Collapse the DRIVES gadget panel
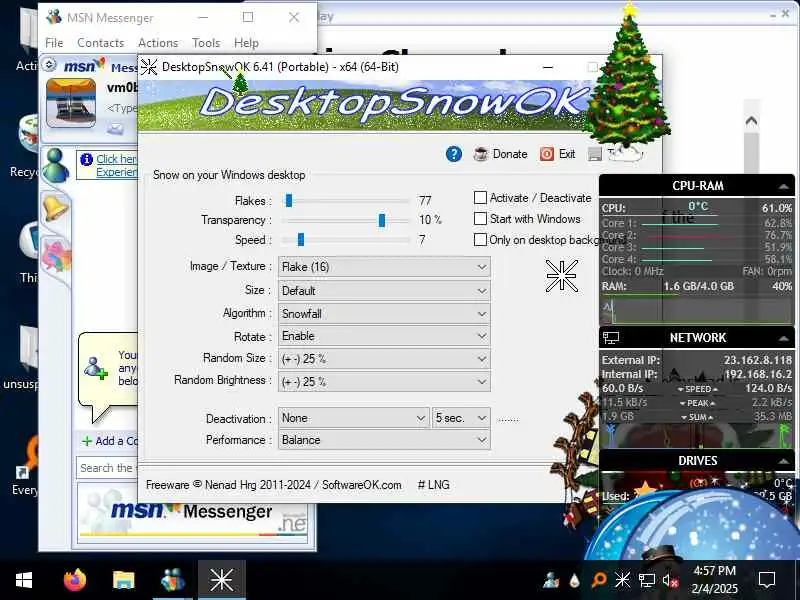800x600 pixels. coord(784,461)
